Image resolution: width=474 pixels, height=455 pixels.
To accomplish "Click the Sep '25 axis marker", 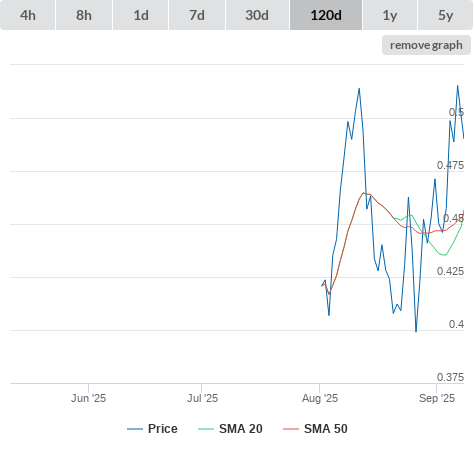I will tap(437, 398).
